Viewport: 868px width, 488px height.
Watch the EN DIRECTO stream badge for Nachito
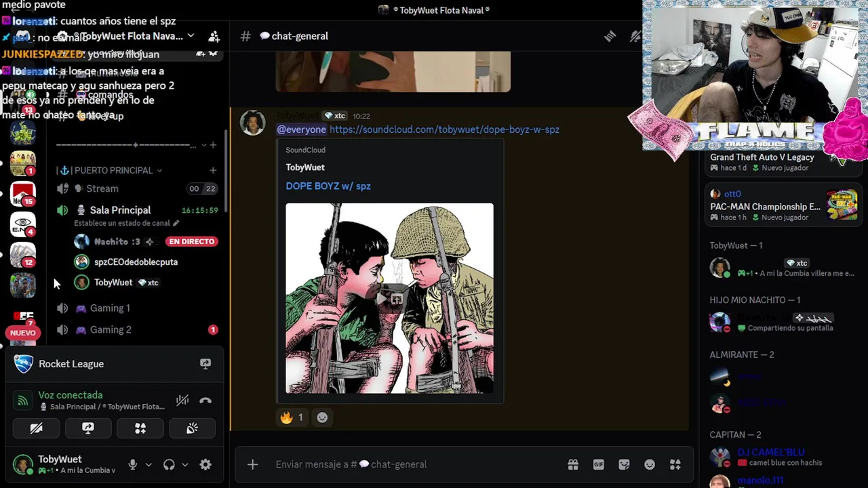pos(192,241)
